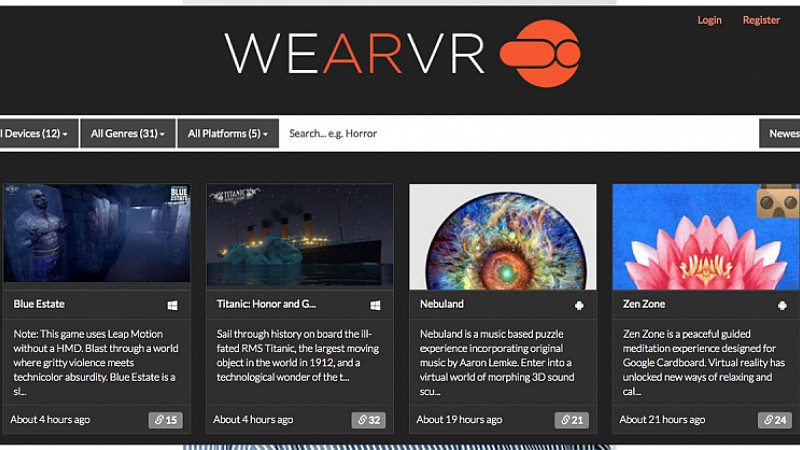Click 'About 4 hours ago' under Blue Estate
Image resolution: width=800 pixels, height=450 pixels.
click(x=50, y=419)
